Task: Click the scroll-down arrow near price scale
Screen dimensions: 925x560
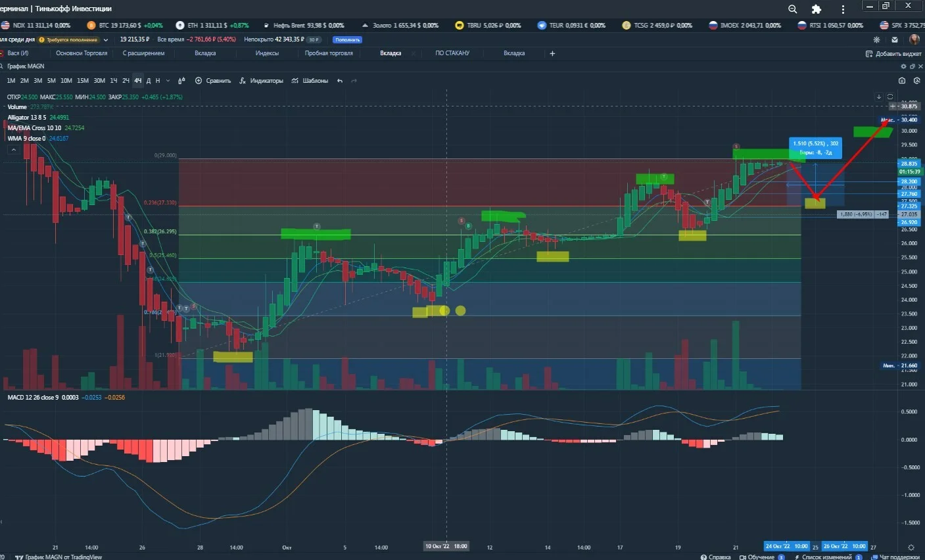Action: [x=879, y=97]
